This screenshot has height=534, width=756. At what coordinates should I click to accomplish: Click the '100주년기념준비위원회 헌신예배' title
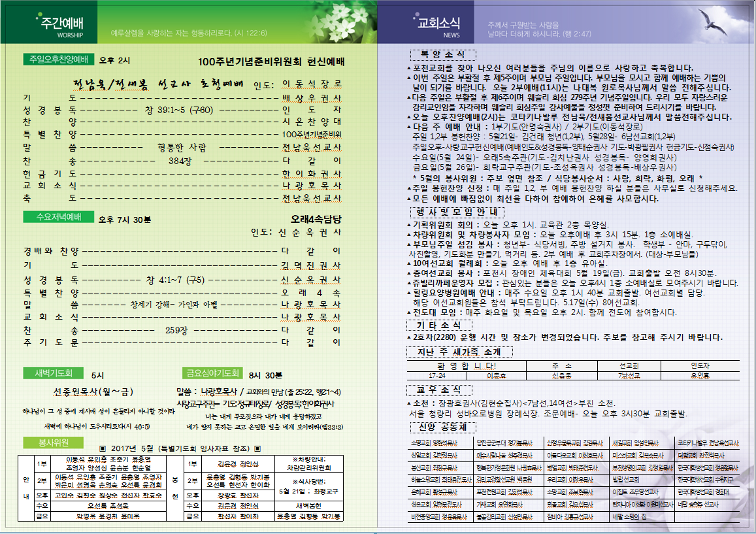(271, 61)
